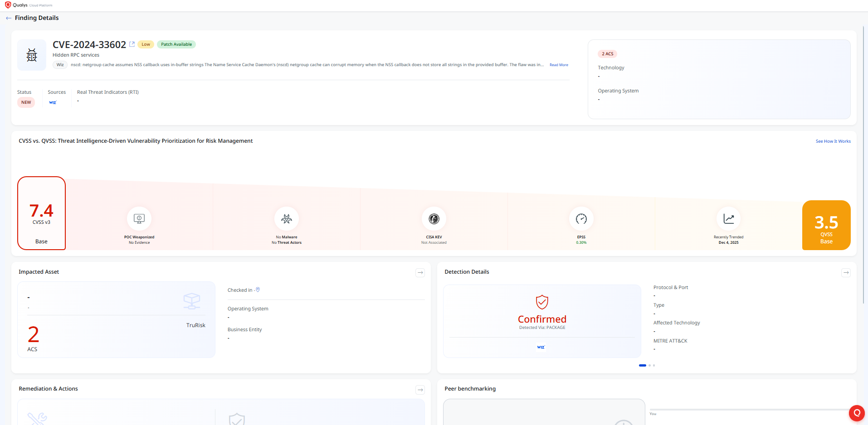Image resolution: width=868 pixels, height=425 pixels.
Task: Click the CVSS v3 7.4 score box
Action: (x=41, y=213)
